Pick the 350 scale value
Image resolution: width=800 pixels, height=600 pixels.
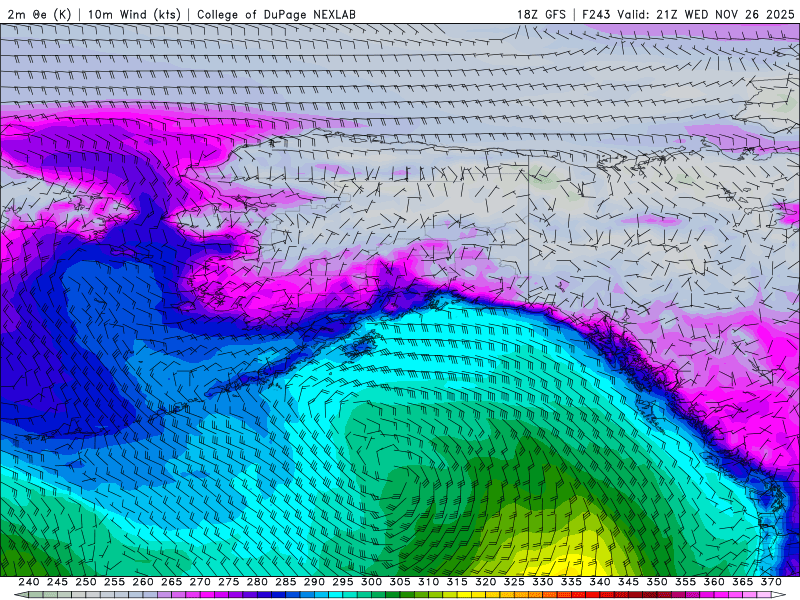(x=657, y=582)
